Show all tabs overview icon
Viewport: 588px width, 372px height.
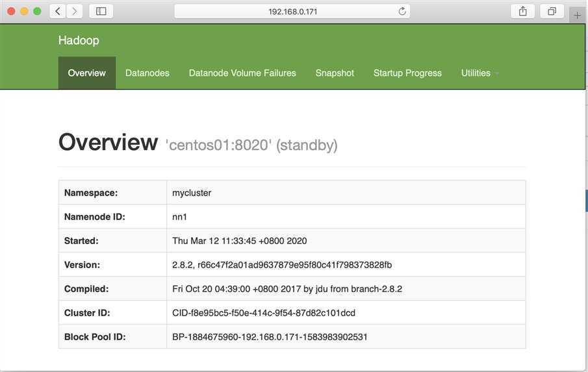point(552,11)
